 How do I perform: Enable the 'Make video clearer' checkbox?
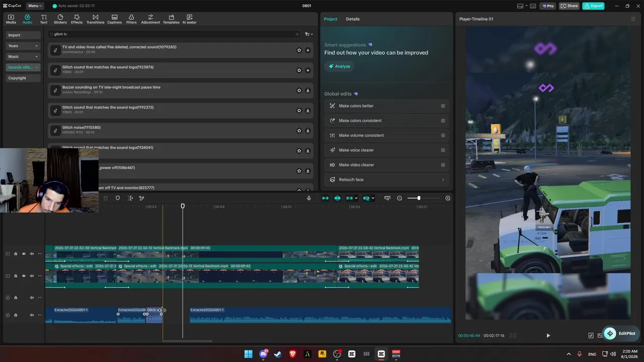coord(443,165)
